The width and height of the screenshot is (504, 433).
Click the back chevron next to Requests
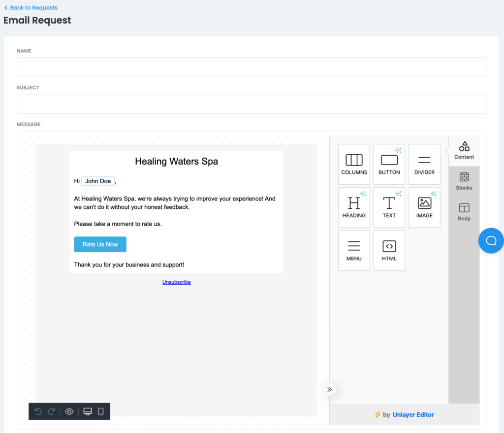click(6, 8)
